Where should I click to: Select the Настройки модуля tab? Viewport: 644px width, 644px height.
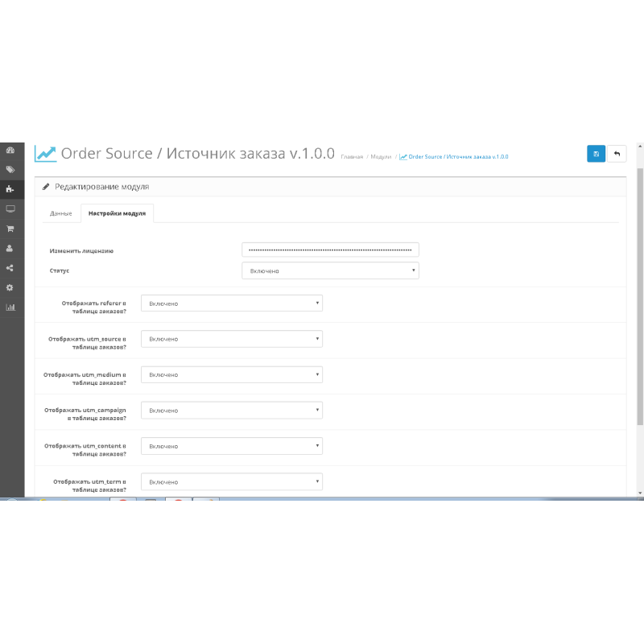[118, 213]
